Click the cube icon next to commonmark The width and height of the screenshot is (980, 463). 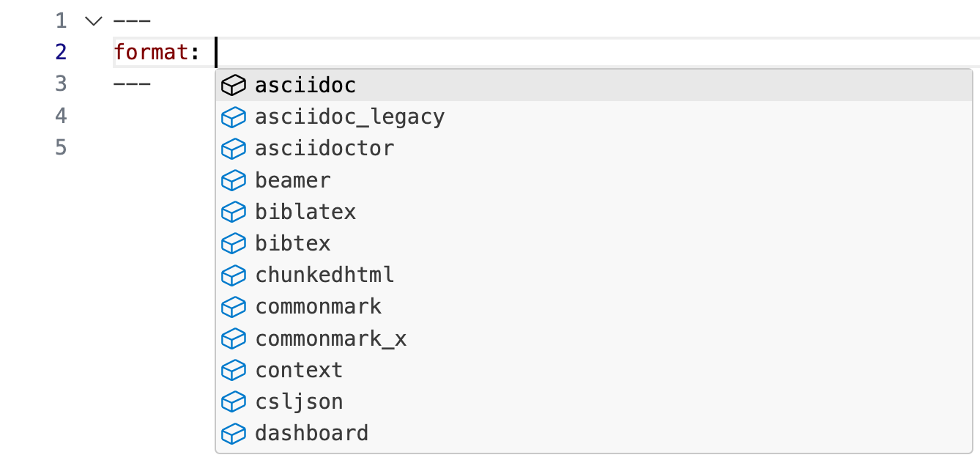coord(233,306)
